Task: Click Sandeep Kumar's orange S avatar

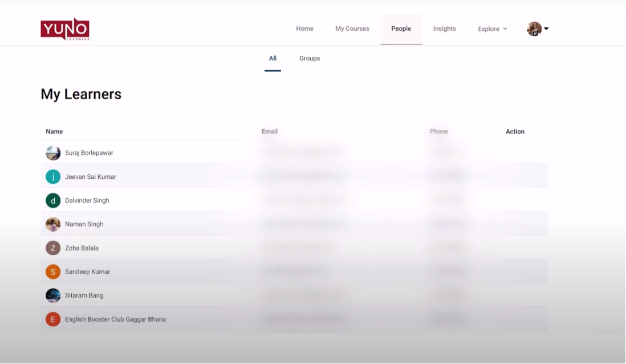Action: click(53, 272)
